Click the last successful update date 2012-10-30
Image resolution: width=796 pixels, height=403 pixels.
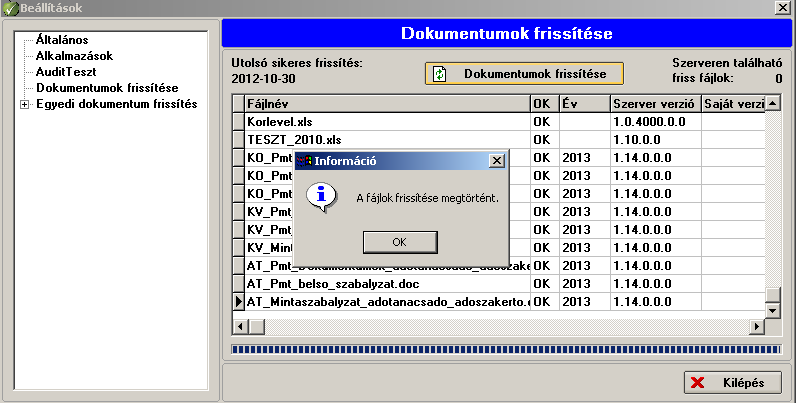(x=263, y=79)
